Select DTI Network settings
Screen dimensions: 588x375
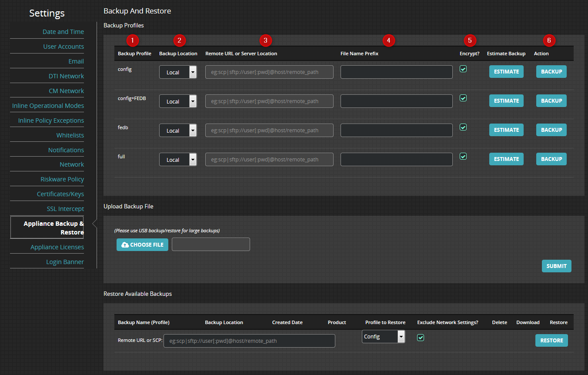tap(66, 76)
